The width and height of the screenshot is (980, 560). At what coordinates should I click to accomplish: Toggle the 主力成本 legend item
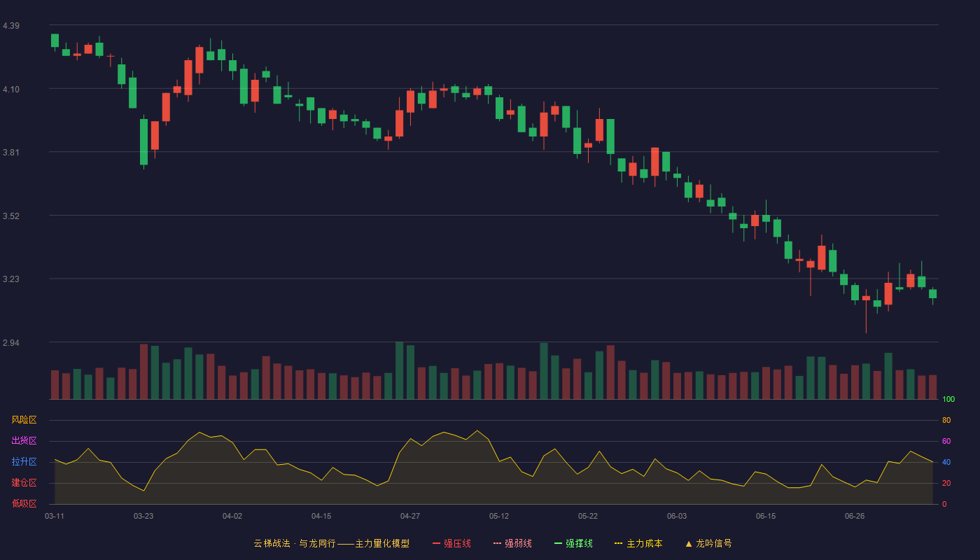coord(638,543)
